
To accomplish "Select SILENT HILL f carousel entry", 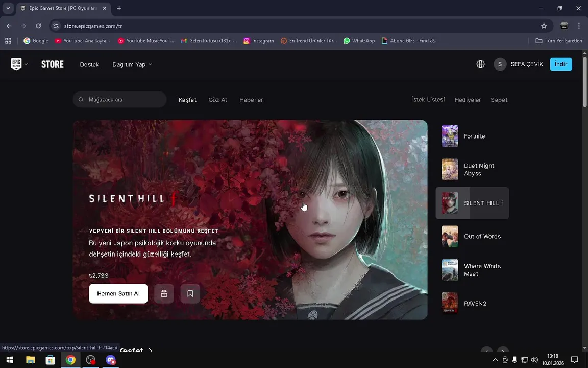I will tap(472, 203).
